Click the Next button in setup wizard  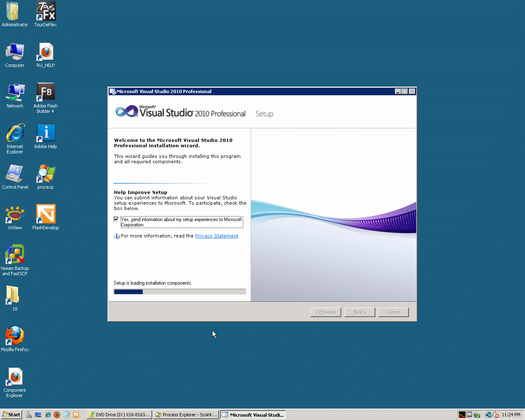coord(360,312)
